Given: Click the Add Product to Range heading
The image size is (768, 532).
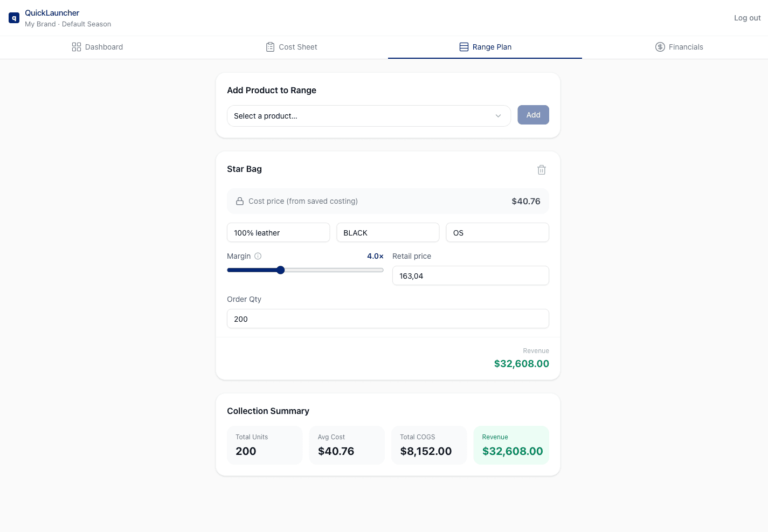Looking at the screenshot, I should (272, 90).
